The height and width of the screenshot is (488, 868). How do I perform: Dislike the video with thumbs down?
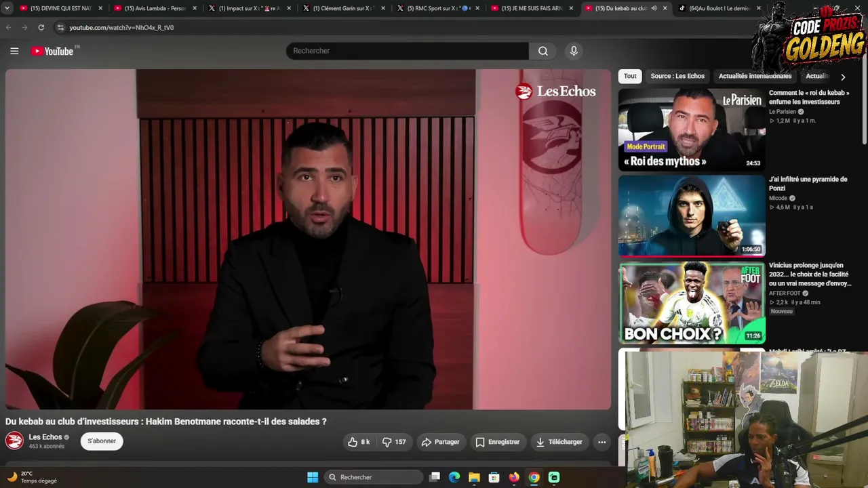coord(394,442)
